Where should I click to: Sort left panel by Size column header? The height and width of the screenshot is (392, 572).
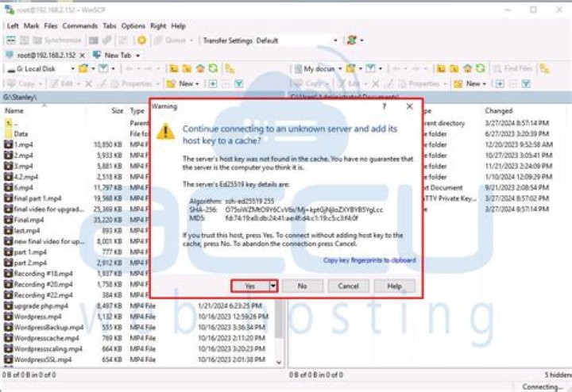(118, 110)
